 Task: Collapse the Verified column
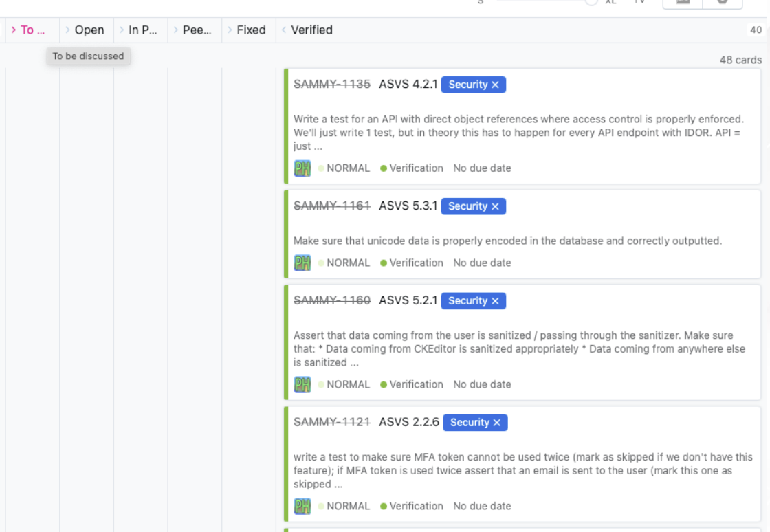tap(284, 30)
